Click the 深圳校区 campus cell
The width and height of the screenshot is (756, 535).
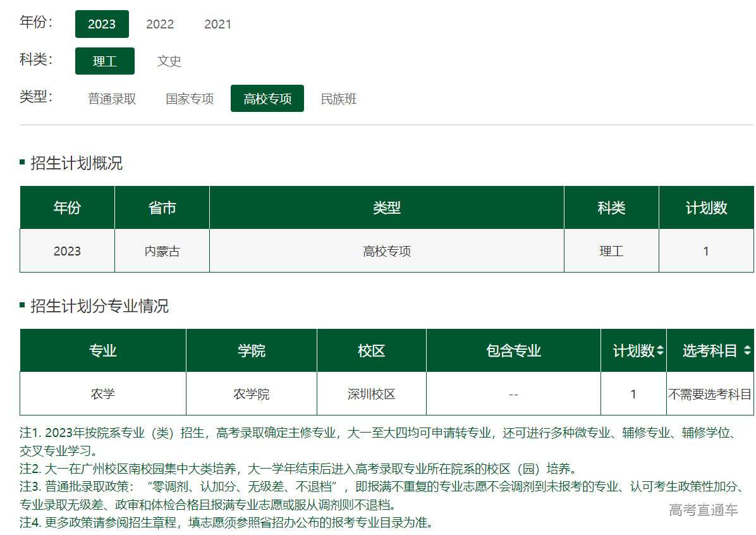click(372, 394)
